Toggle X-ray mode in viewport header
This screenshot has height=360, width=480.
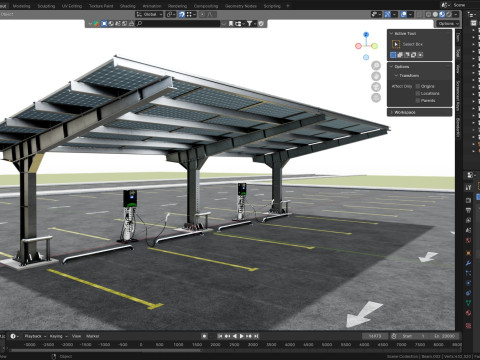[419, 14]
